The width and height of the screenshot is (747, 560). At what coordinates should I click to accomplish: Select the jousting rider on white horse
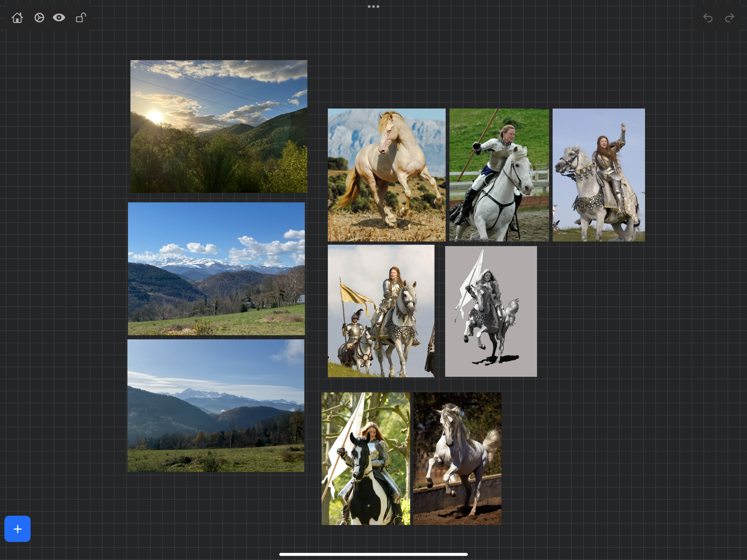499,175
